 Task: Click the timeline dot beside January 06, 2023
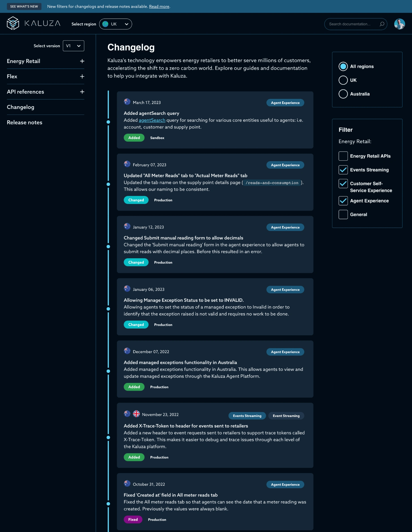[108, 309]
